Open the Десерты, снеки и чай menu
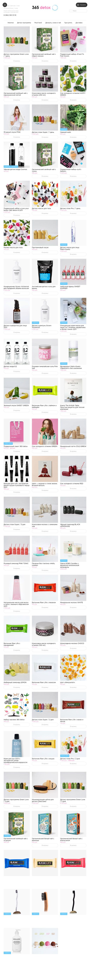Image resolution: width=90 pixels, height=980 pixels. pos(53,23)
